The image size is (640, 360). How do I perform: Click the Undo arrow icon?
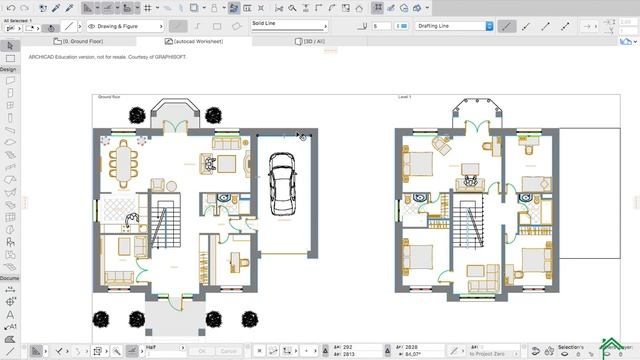(11, 7)
